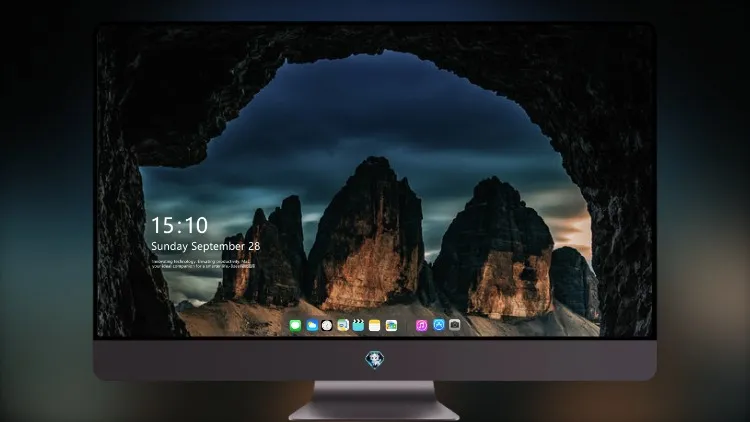This screenshot has width=750, height=422.
Task: Click the logo badge on monitor chin
Action: (x=375, y=360)
